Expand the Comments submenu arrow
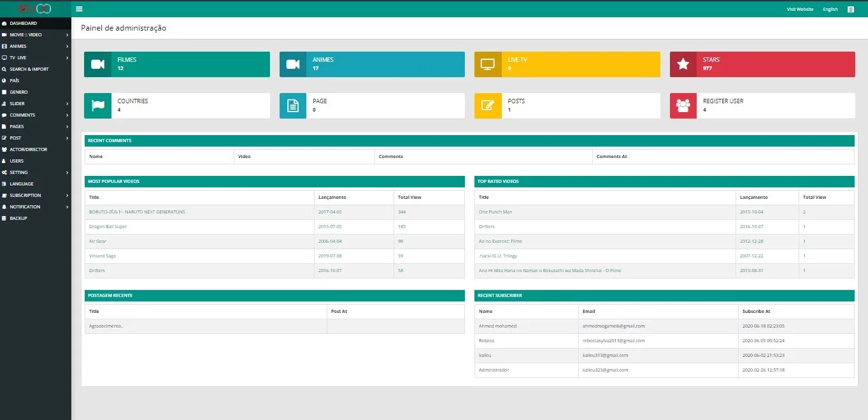 (67, 115)
